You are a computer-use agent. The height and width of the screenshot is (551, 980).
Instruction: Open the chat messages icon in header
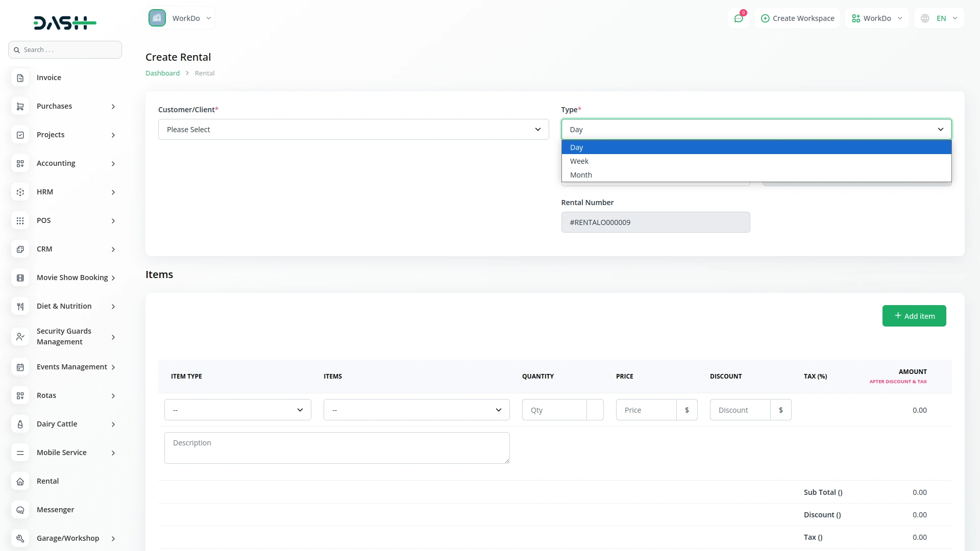(x=738, y=18)
